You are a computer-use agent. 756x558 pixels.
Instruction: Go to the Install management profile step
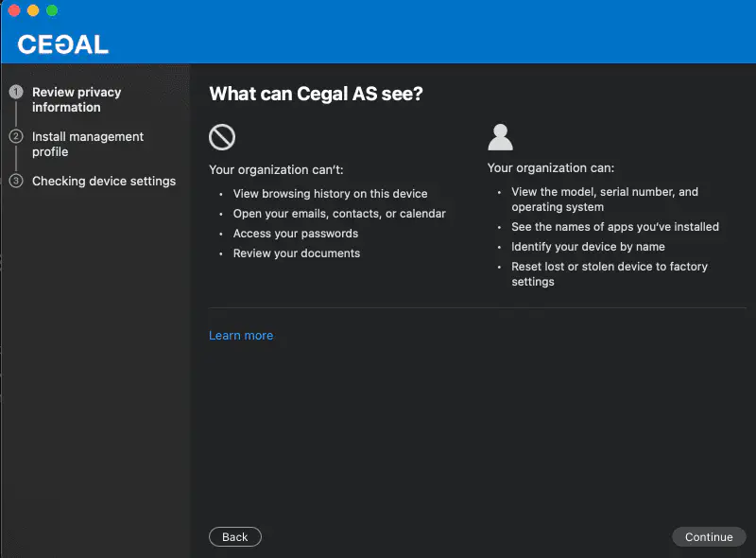87,144
